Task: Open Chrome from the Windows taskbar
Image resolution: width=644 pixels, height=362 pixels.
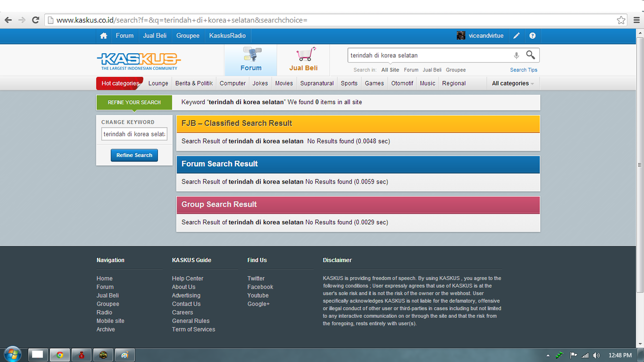Action: pyautogui.click(x=59, y=354)
